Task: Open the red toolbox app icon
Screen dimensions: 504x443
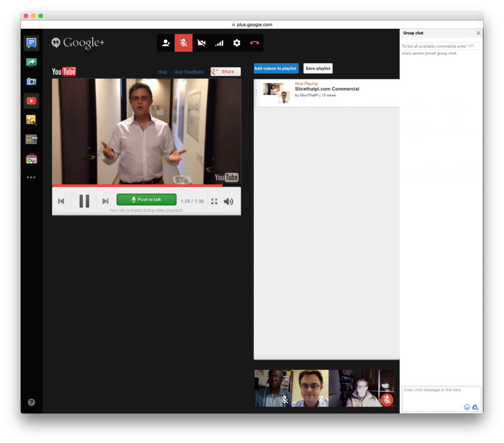Action: (x=31, y=159)
